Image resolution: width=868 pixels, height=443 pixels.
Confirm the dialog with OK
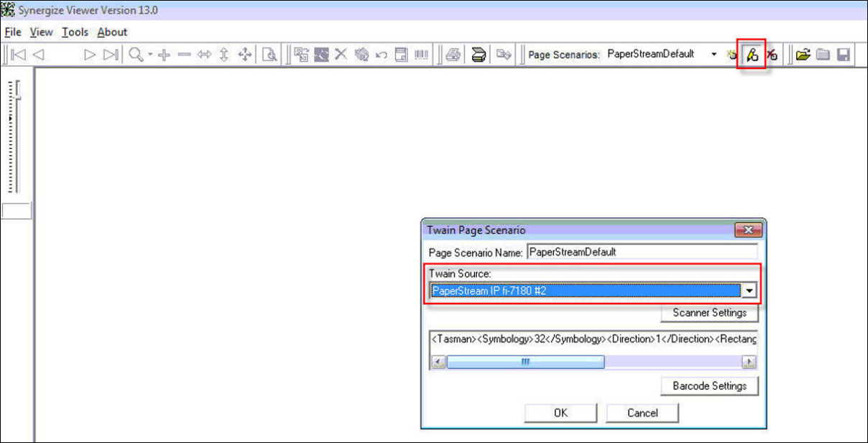(560, 413)
